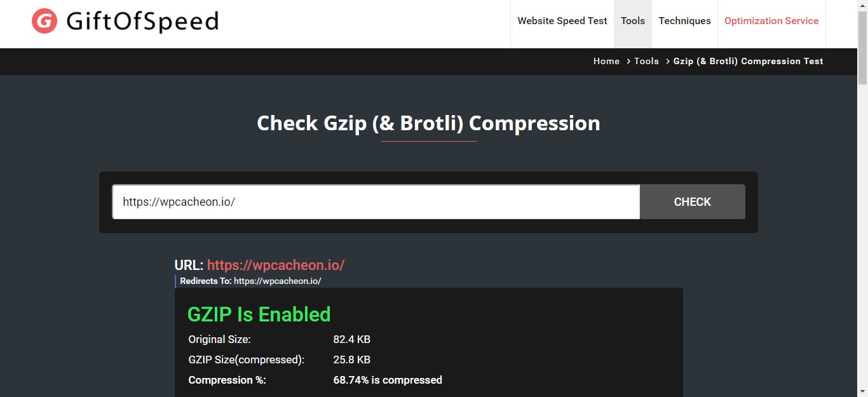Click the CHECK button
Image resolution: width=868 pixels, height=397 pixels.
tap(693, 202)
